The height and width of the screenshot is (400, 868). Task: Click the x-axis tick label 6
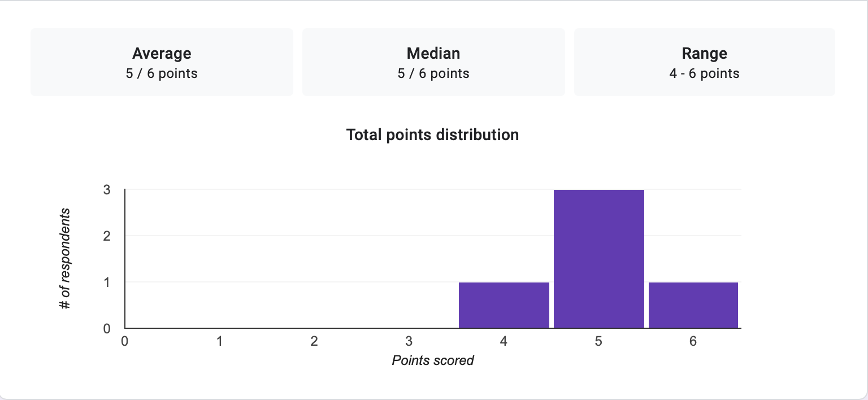(x=693, y=341)
